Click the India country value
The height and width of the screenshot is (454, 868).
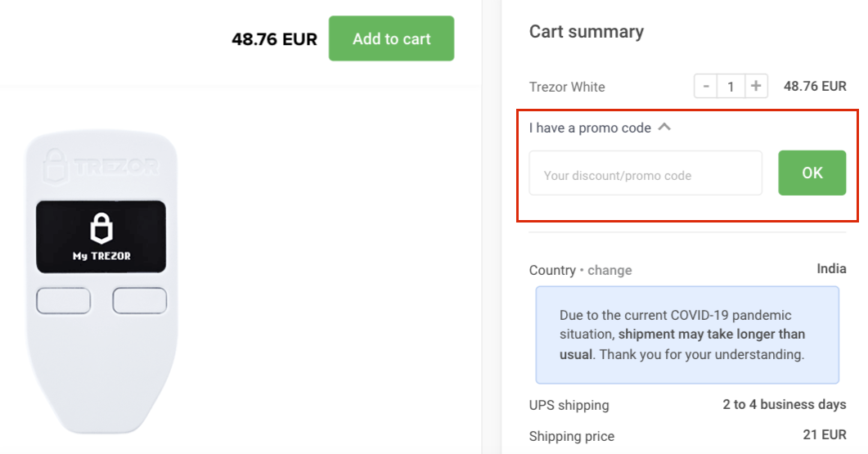click(831, 268)
